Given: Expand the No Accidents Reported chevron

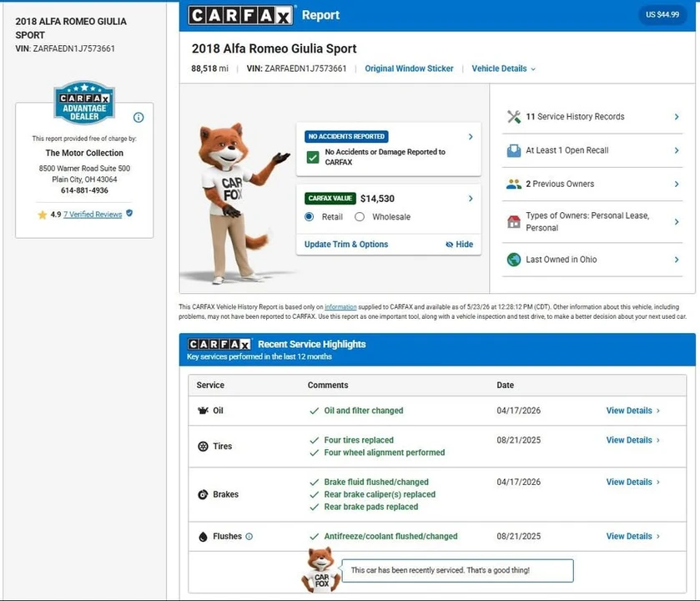Looking at the screenshot, I should point(471,137).
